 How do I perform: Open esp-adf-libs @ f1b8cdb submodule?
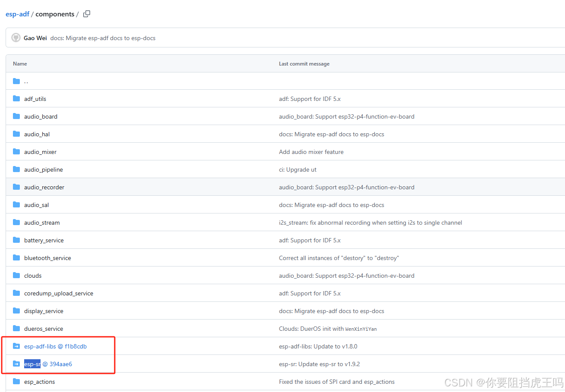pyautogui.click(x=56, y=346)
